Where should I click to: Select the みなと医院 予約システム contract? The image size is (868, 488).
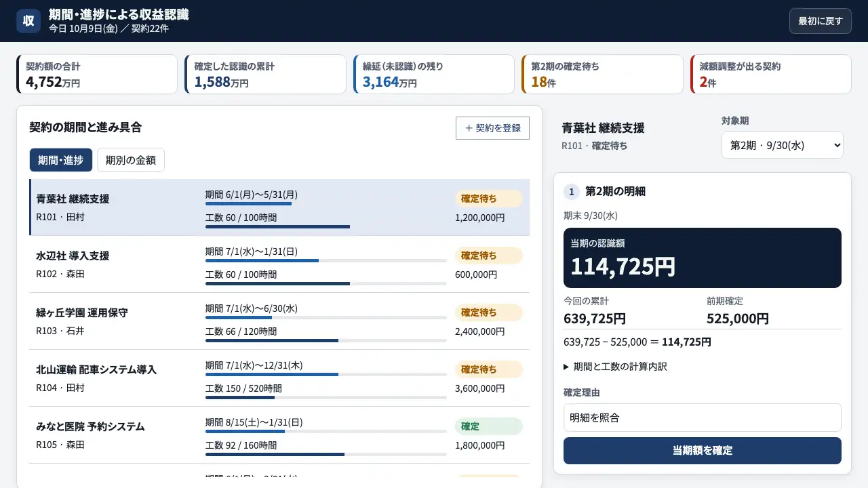pos(279,435)
